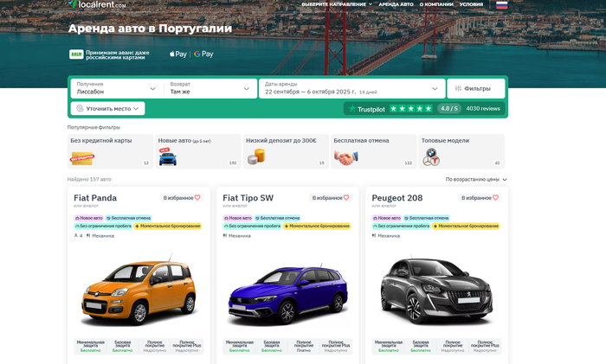Click the Google Pay icon
Viewport: 606px width, 364px height.
pos(203,54)
